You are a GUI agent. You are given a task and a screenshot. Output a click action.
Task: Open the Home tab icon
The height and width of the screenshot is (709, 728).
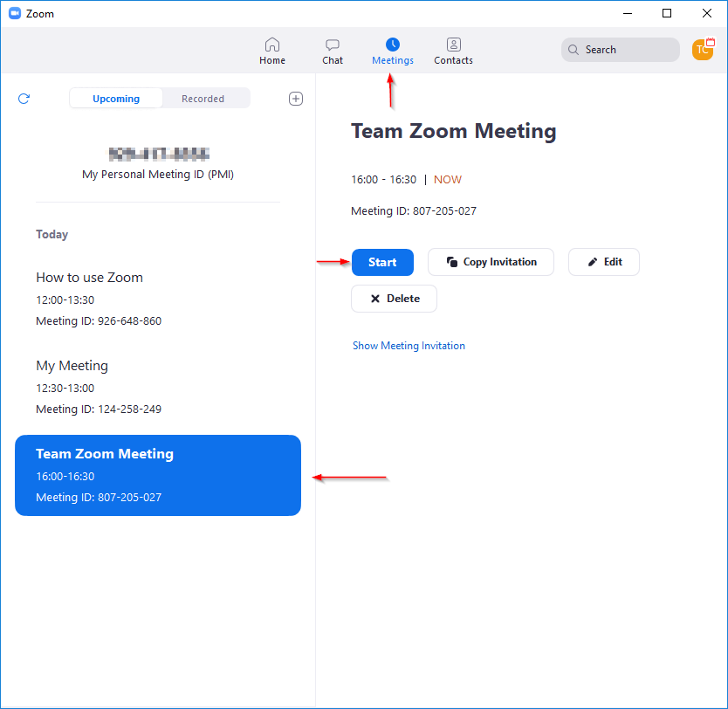point(272,45)
